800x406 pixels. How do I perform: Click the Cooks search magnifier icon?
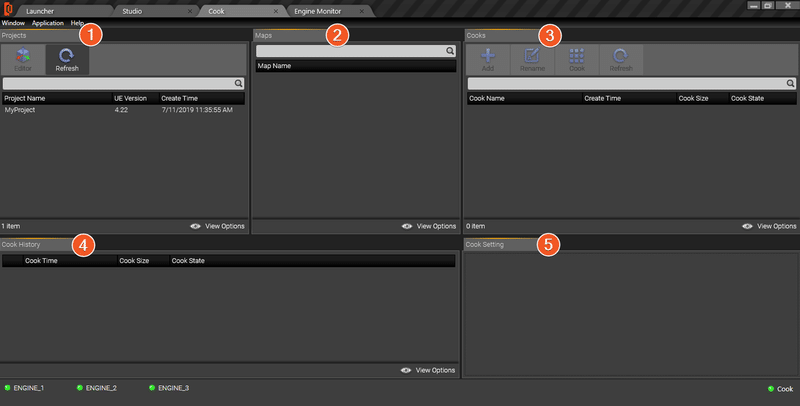(790, 84)
